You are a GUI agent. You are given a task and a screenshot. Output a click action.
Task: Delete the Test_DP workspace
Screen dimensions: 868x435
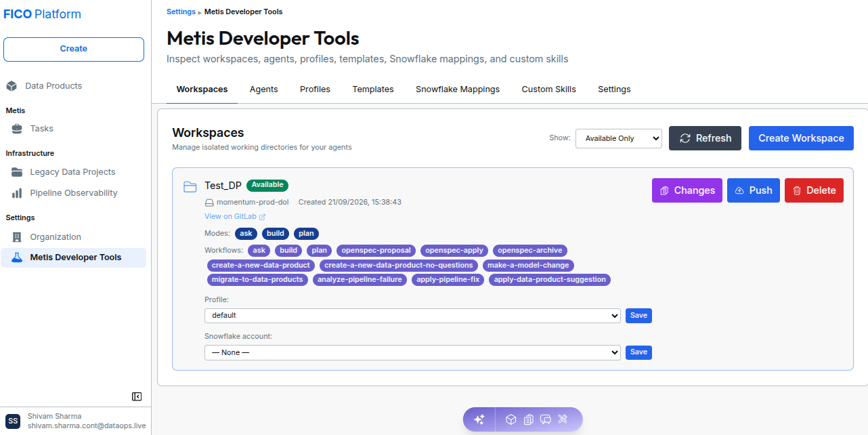(815, 190)
